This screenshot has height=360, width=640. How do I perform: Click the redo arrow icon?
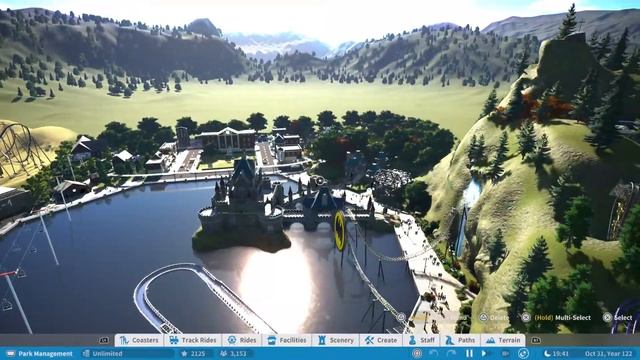(x=451, y=353)
